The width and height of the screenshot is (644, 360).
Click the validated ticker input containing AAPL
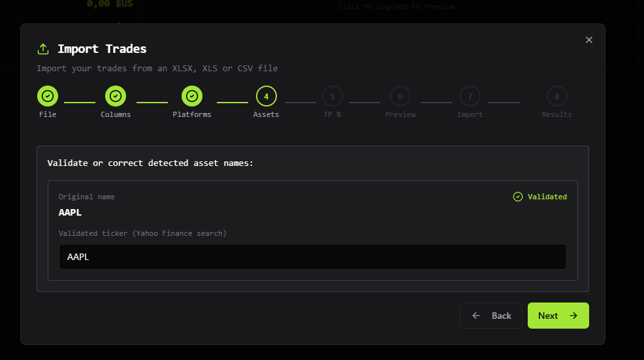(313, 257)
